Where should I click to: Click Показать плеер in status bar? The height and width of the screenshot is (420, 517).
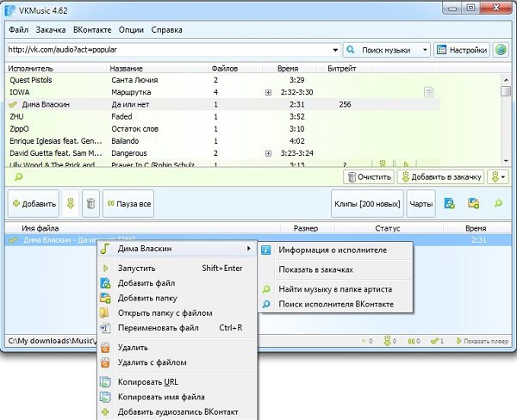tap(483, 341)
